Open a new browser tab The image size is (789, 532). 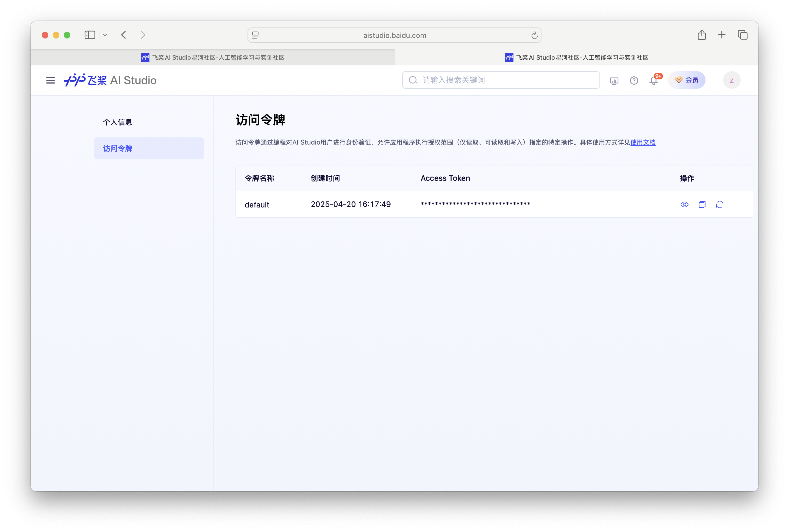coord(721,35)
